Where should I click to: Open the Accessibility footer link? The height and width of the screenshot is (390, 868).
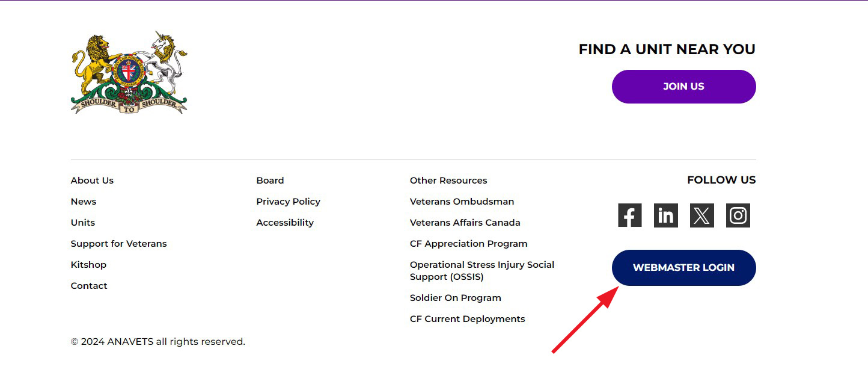285,223
